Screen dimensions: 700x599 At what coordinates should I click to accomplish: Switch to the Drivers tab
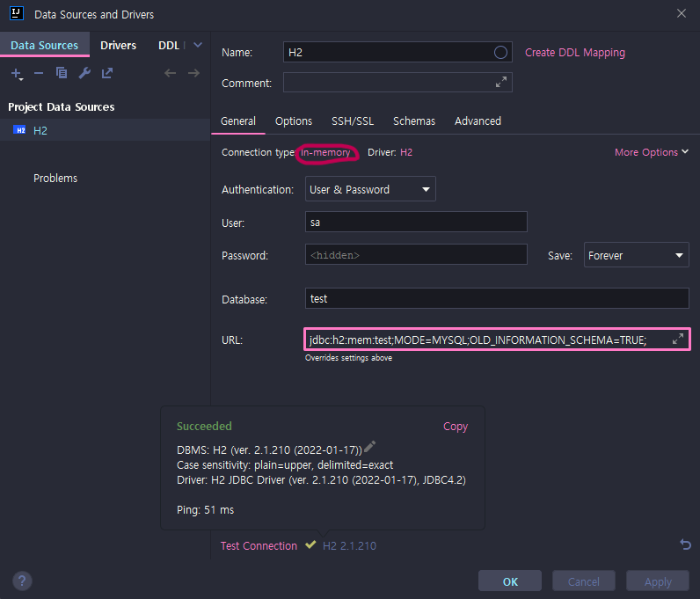click(x=119, y=45)
